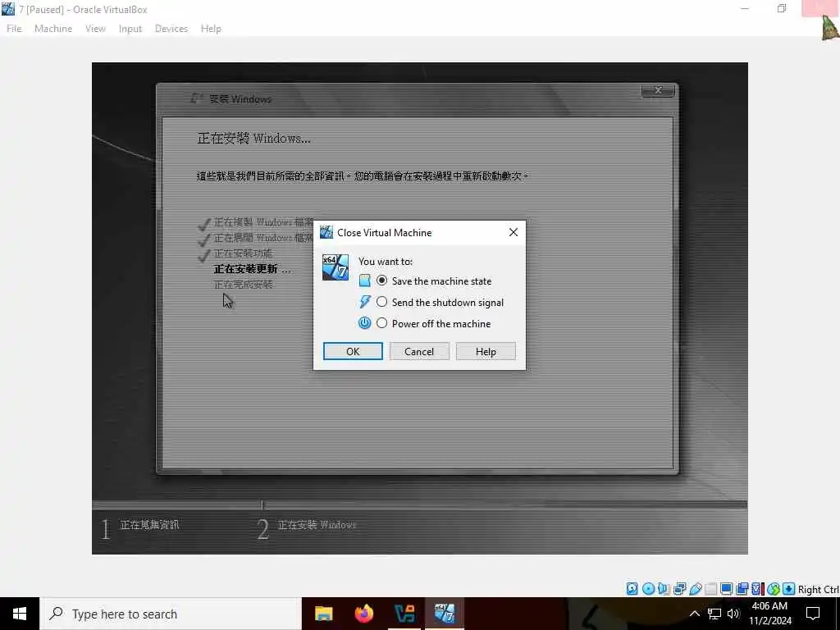Viewport: 840px width, 630px height.
Task: Click the large x64 Windows 7 dialog icon
Action: pos(336,267)
